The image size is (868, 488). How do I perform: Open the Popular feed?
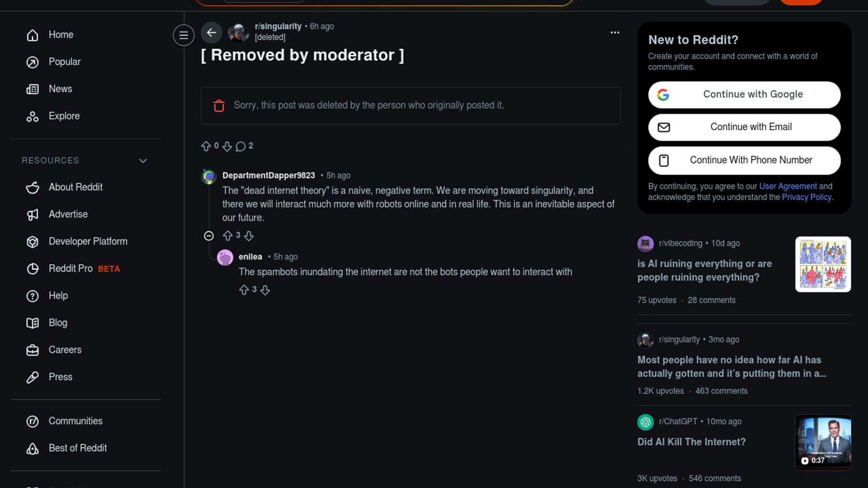pos(64,62)
